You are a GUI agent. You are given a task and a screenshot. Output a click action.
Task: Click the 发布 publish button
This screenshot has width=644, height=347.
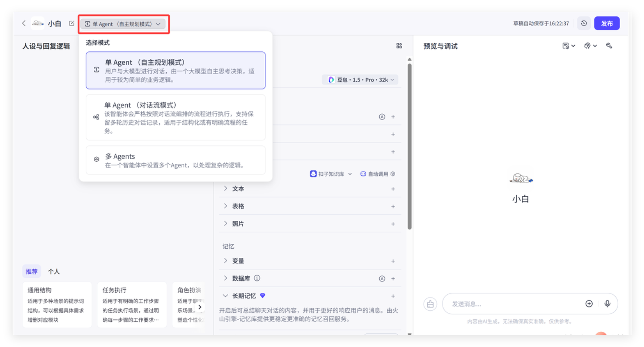pyautogui.click(x=607, y=23)
